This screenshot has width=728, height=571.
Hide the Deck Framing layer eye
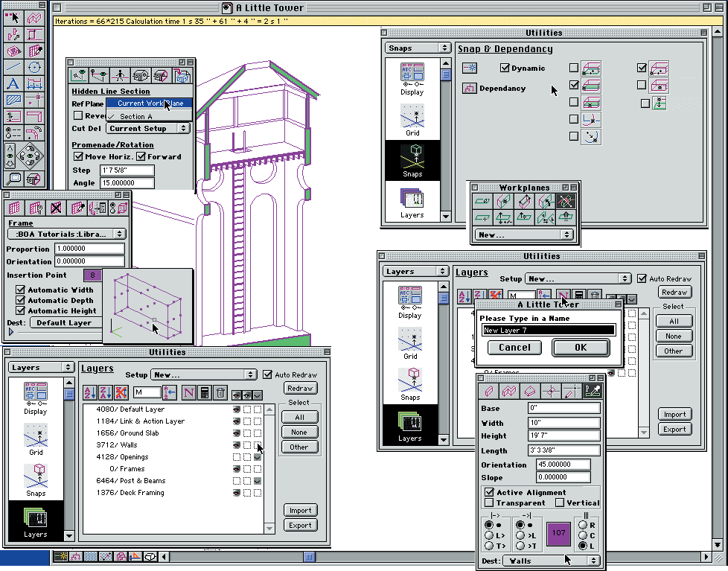click(236, 493)
